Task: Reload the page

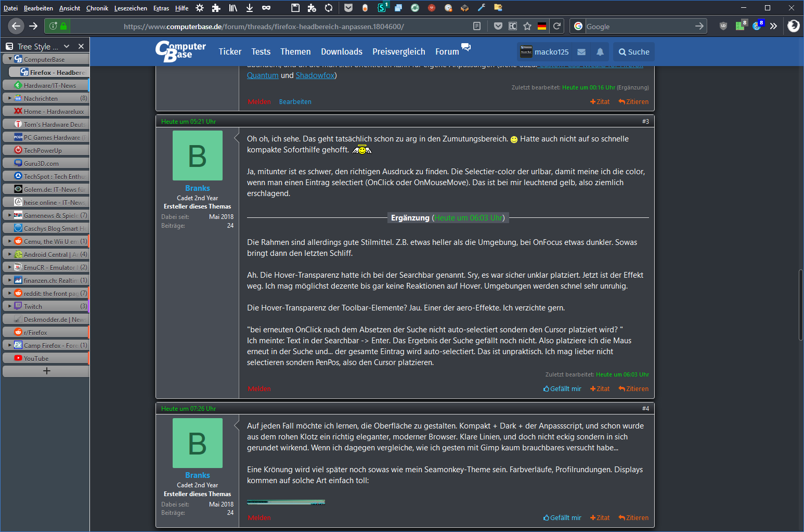Action: tap(557, 26)
